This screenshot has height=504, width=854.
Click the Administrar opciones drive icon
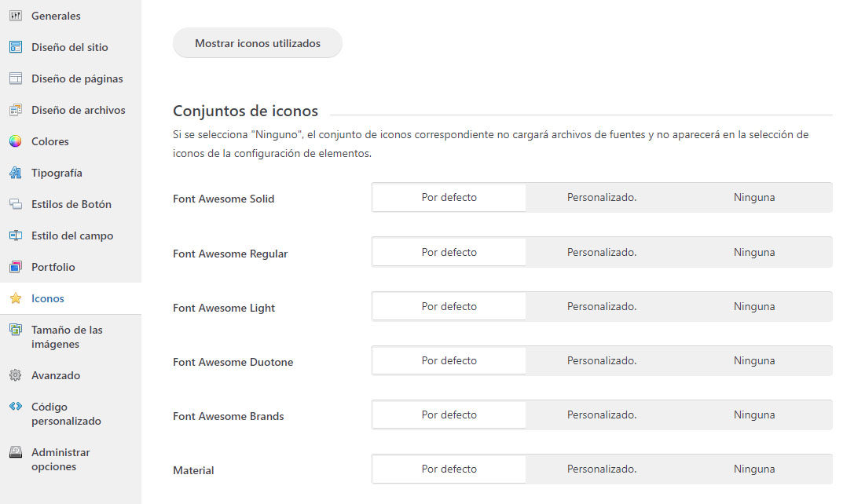16,451
